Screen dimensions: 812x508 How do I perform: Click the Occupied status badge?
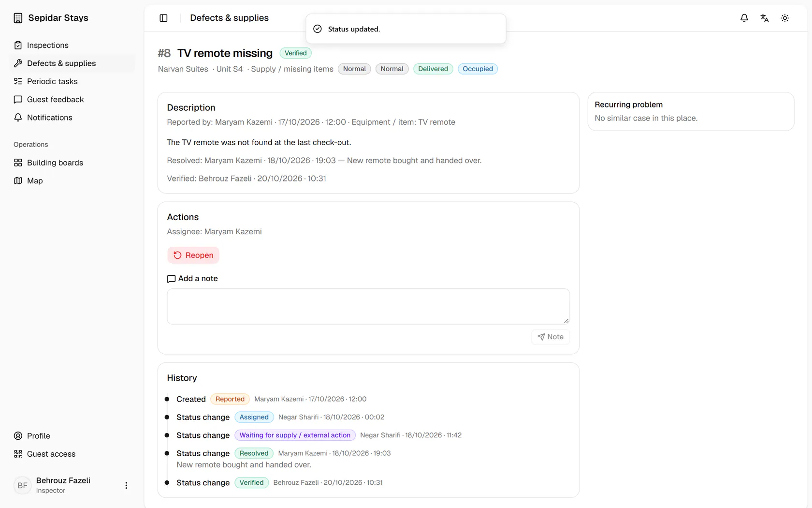[x=478, y=69]
